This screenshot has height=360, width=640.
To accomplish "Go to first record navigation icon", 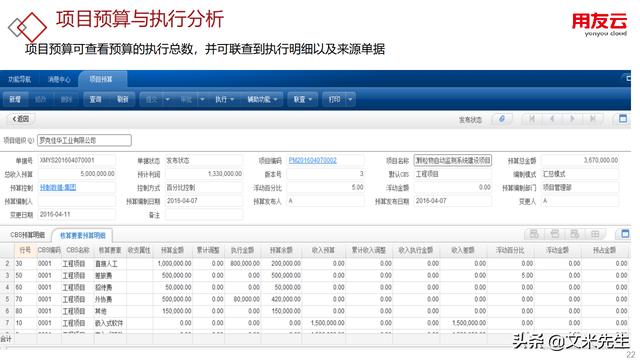I will (x=532, y=119).
